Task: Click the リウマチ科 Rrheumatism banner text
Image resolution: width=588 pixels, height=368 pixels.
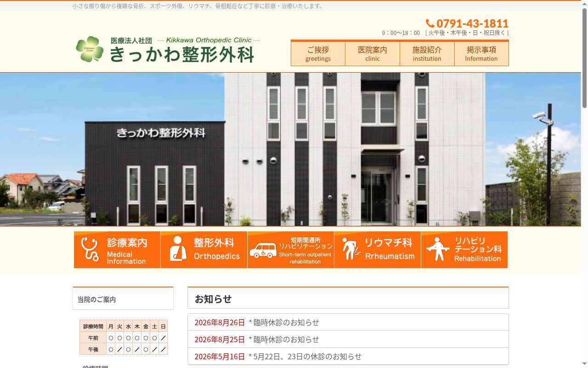Action: point(390,249)
